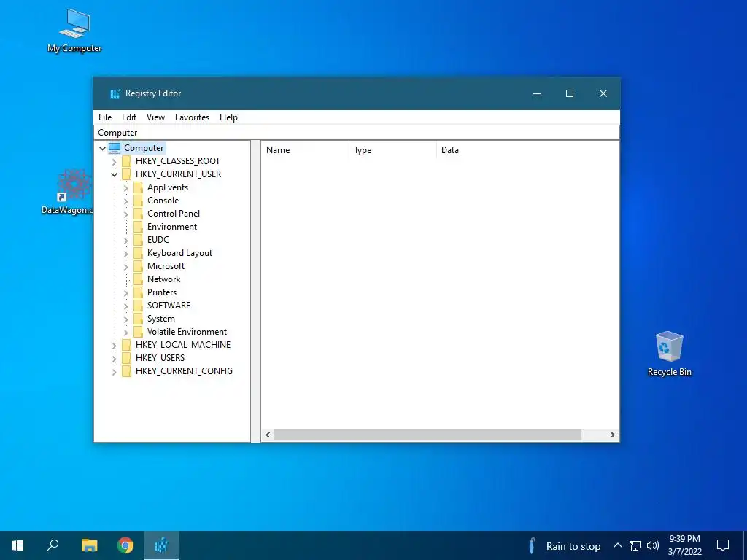Screen dimensions: 747x560
Task: Click the HKEY_CLASSES_ROOT folder icon
Action: tap(126, 161)
